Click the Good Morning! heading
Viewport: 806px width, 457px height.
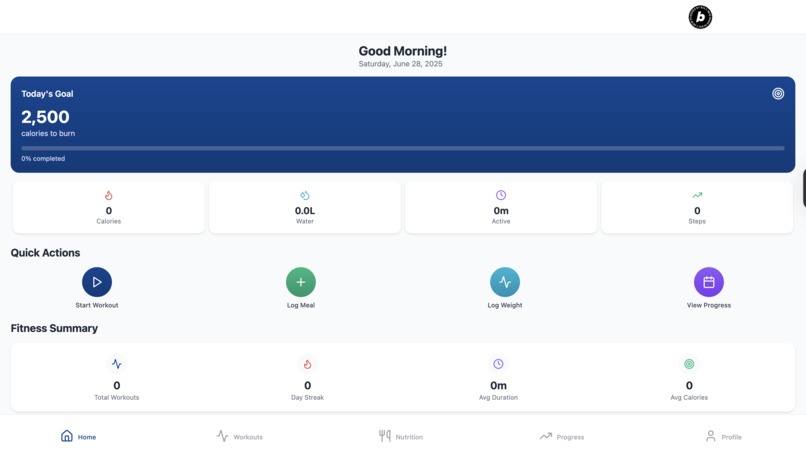point(402,51)
